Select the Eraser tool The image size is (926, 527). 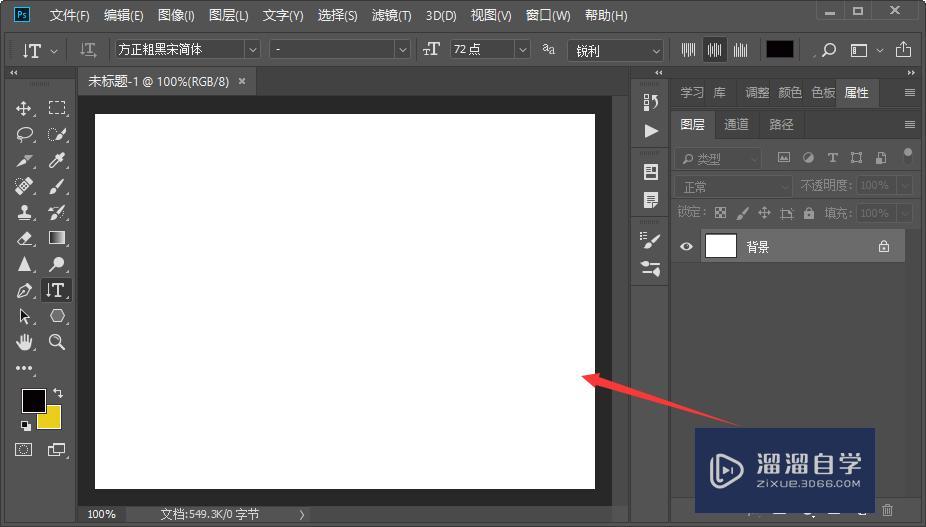(x=24, y=238)
